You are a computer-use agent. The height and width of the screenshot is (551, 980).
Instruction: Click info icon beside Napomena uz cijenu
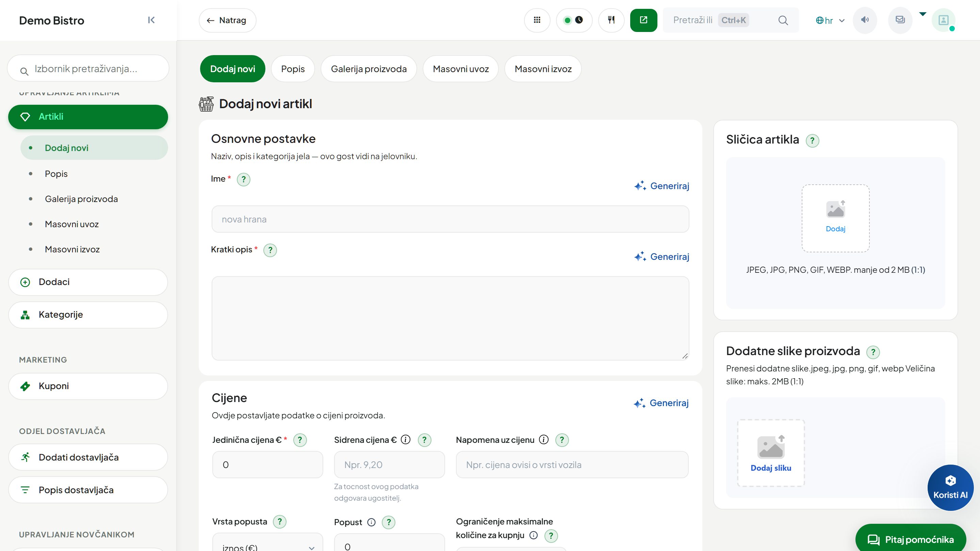pyautogui.click(x=544, y=440)
